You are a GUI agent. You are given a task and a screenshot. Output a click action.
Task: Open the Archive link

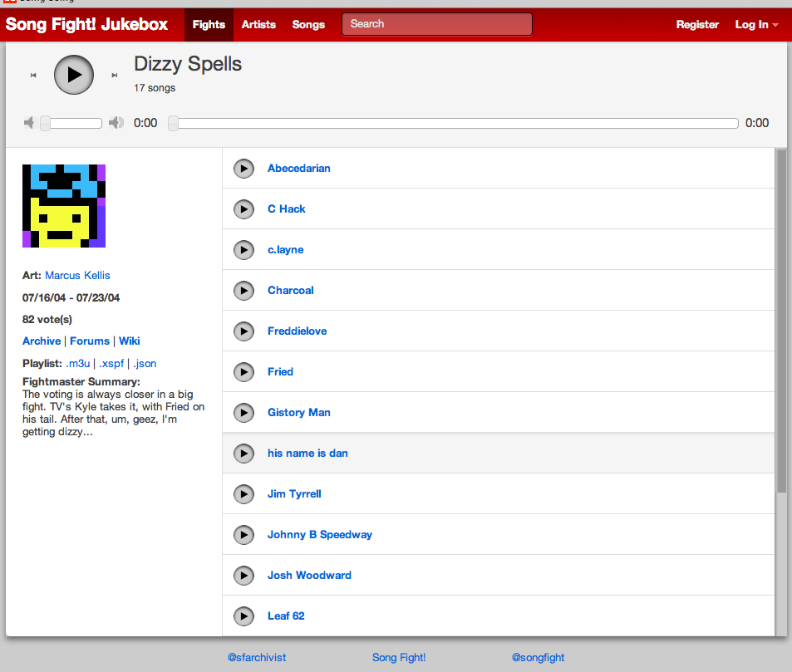[x=42, y=341]
